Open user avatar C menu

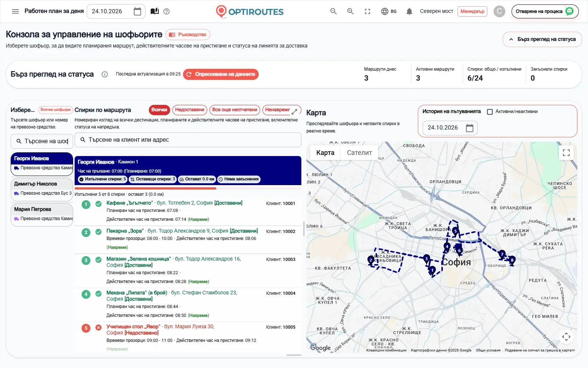click(x=499, y=11)
